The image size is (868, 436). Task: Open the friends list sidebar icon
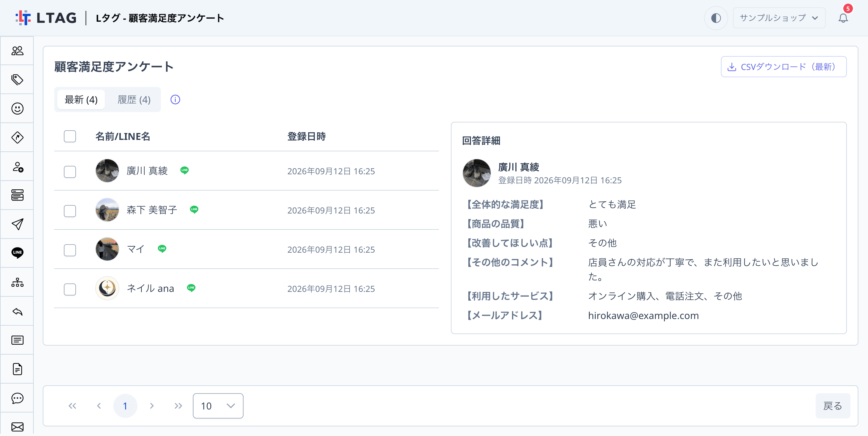17,51
